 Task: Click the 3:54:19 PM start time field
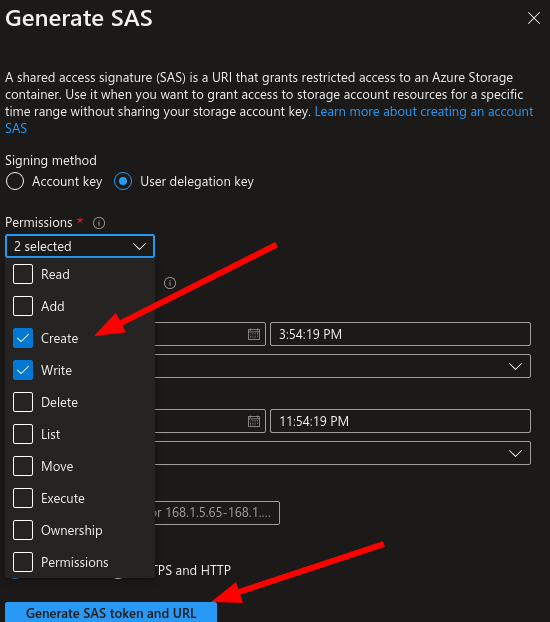coord(400,334)
